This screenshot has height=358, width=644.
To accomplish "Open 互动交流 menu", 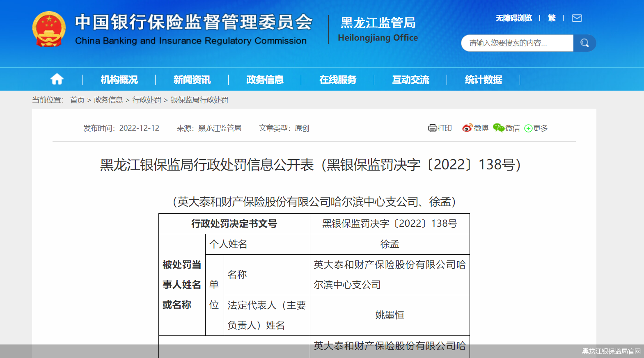I will [x=410, y=80].
